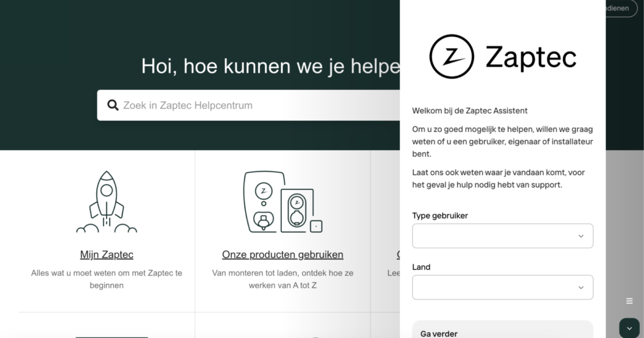Screen dimensions: 644x338
Task: Open the Land dropdown
Action: click(x=502, y=287)
